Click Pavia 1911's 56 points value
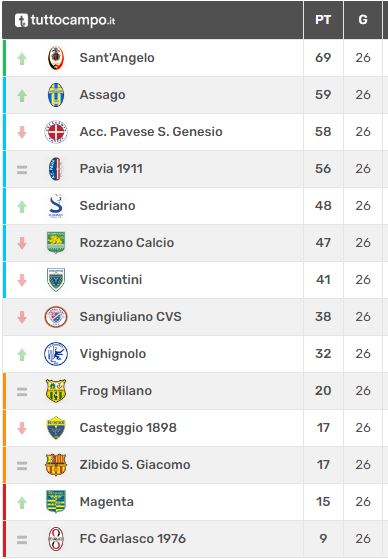 (x=323, y=169)
